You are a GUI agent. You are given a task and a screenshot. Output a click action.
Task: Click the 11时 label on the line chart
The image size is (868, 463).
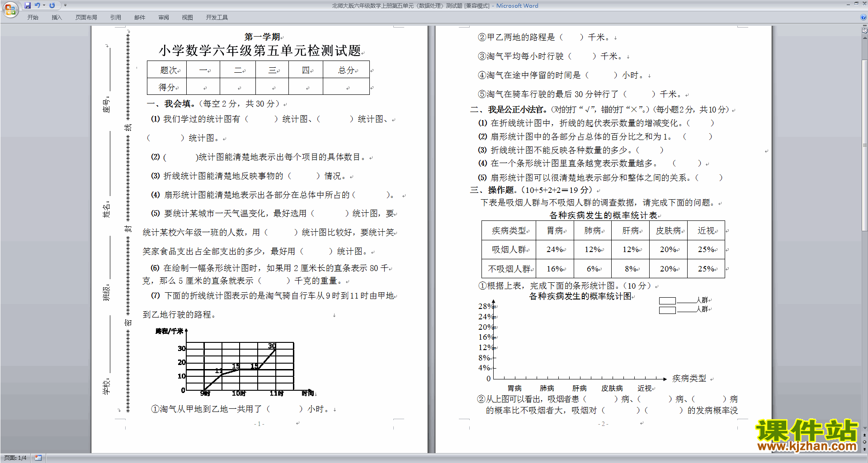click(277, 393)
